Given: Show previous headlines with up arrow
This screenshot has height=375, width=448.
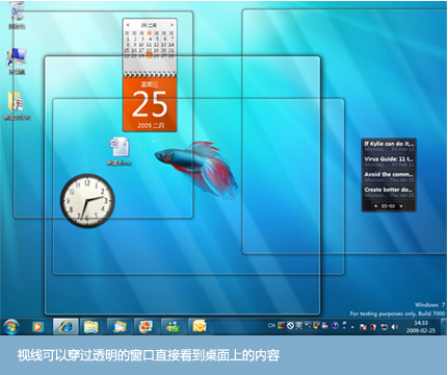Looking at the screenshot, I should 376,206.
